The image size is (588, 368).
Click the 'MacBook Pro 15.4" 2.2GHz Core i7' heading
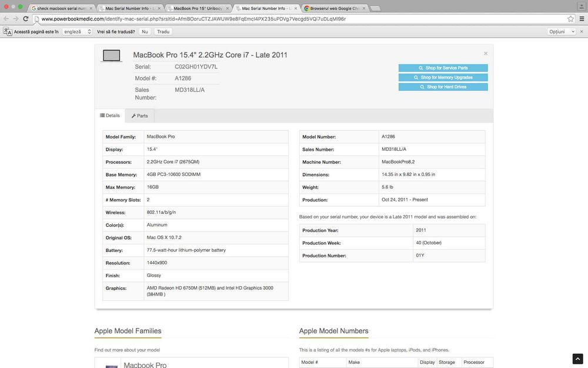click(x=210, y=55)
